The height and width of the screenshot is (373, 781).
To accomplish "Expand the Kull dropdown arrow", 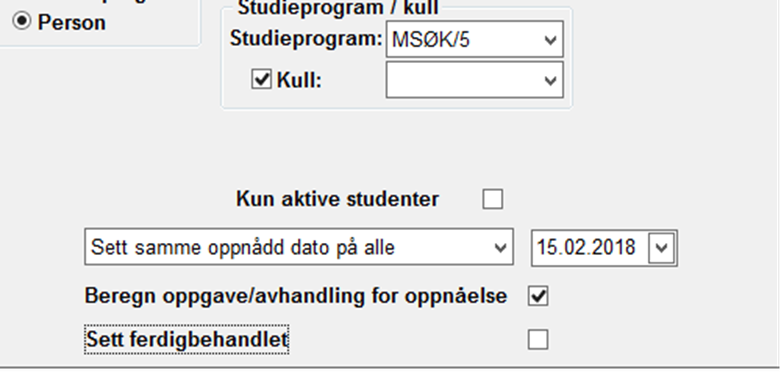I will tap(550, 80).
